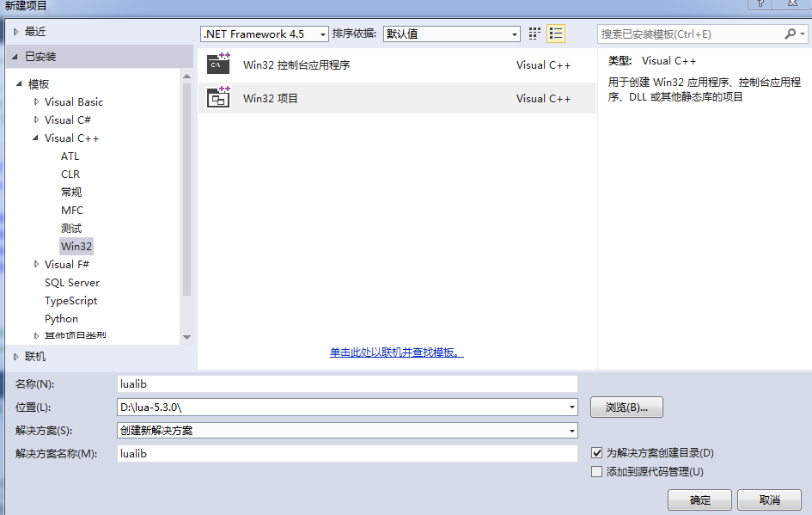812x515 pixels.
Task: Collapse the 已安装 section
Action: [15, 57]
